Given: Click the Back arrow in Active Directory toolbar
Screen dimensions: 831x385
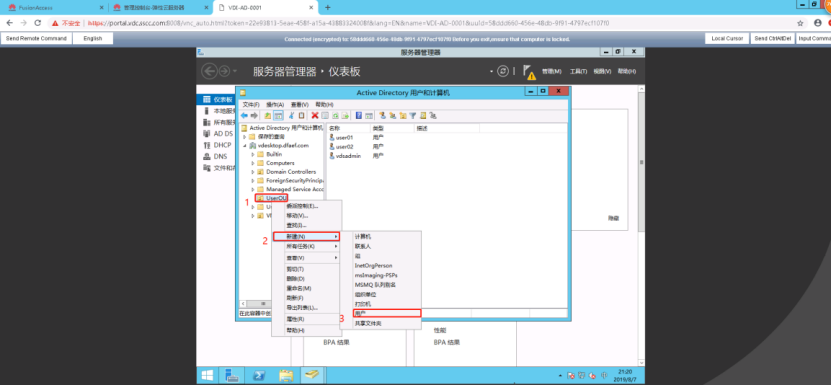Looking at the screenshot, I should [x=244, y=116].
